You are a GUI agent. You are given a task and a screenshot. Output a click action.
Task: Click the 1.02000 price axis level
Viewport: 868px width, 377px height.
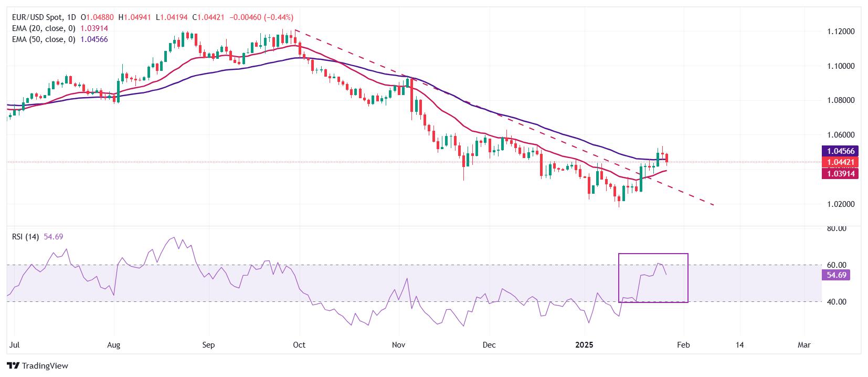click(841, 204)
